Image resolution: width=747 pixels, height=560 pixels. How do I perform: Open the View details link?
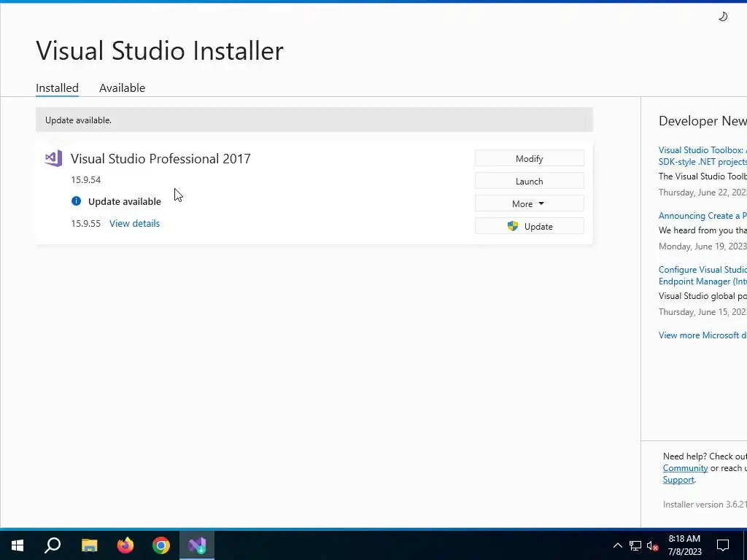click(134, 223)
